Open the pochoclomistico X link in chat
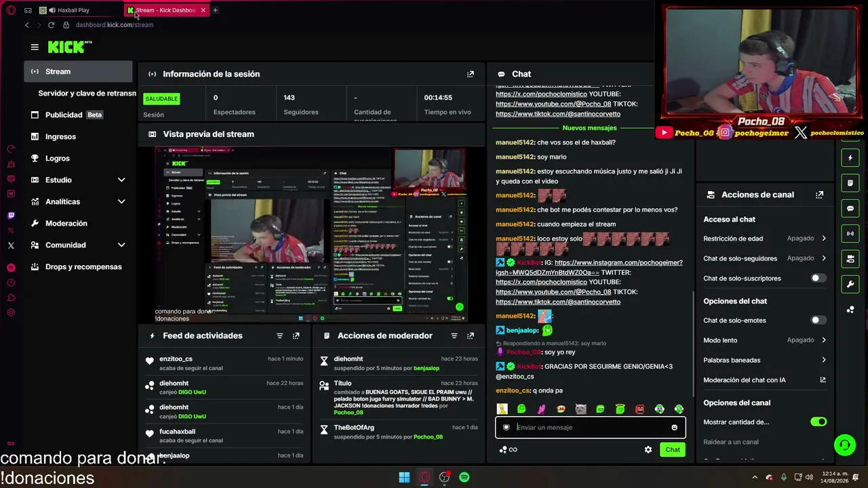Screen dimensions: 868x488 (x=541, y=282)
